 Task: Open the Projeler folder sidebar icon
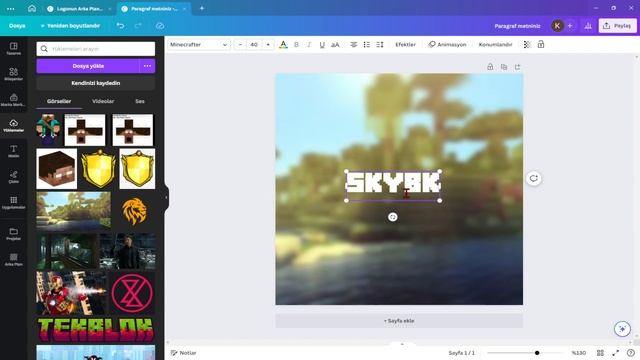(x=13, y=234)
